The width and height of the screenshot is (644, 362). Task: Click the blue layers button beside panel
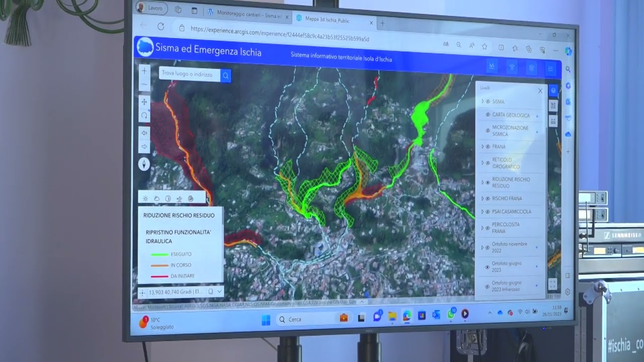click(553, 90)
